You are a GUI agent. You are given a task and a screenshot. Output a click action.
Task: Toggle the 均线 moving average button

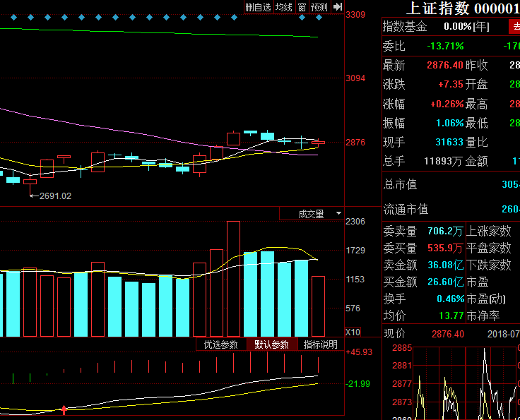284,7
